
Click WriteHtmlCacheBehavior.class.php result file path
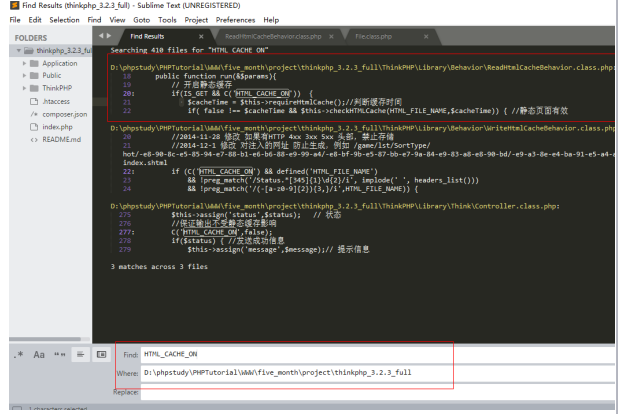362,128
